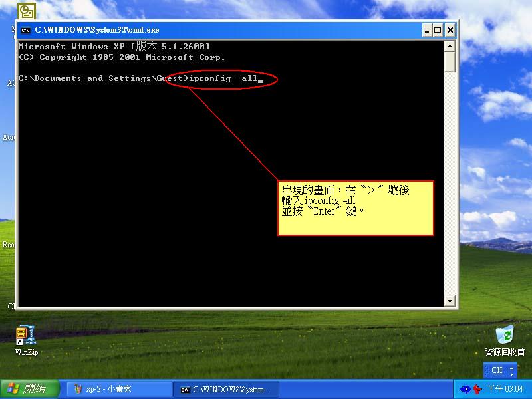Open the Start (開始) menu
The width and height of the screenshot is (532, 399).
click(30, 389)
